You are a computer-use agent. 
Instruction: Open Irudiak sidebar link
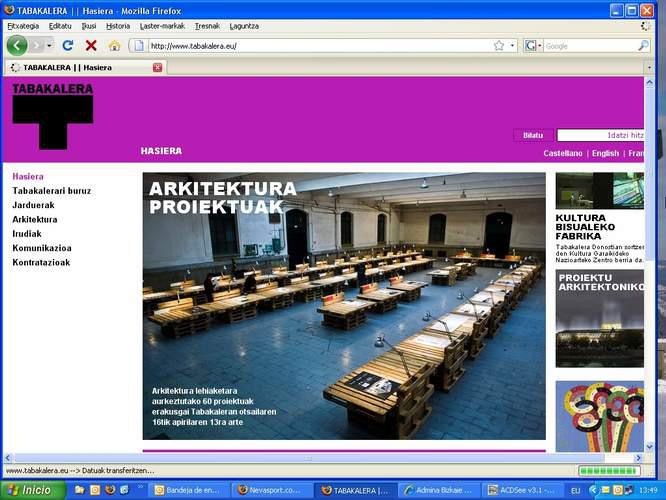pyautogui.click(x=27, y=234)
